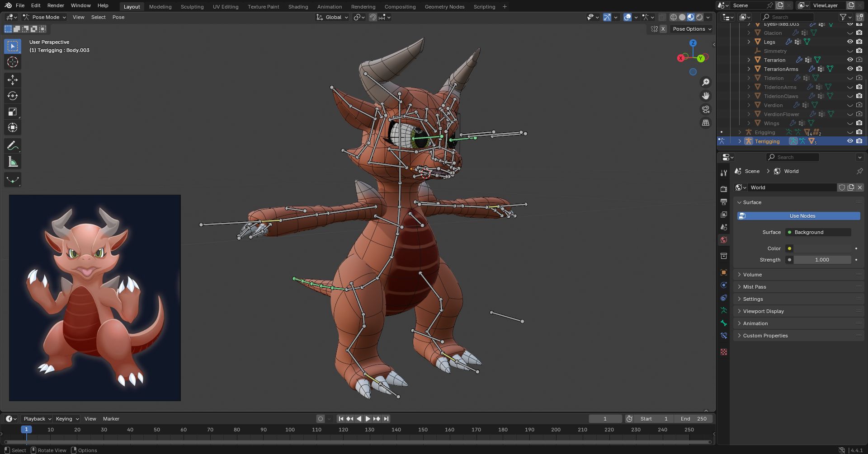Toggle viewport visibility of Legs
Screen dimensions: 868x454
(850, 42)
